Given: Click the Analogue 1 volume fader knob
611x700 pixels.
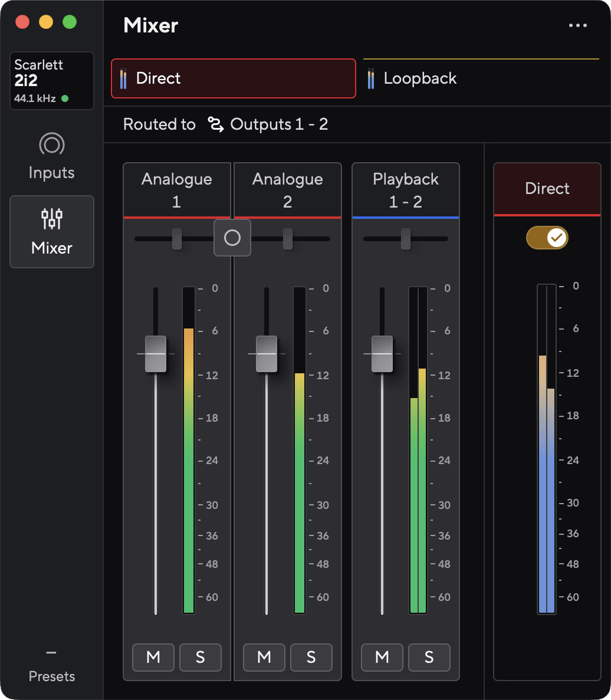Looking at the screenshot, I should point(156,354).
